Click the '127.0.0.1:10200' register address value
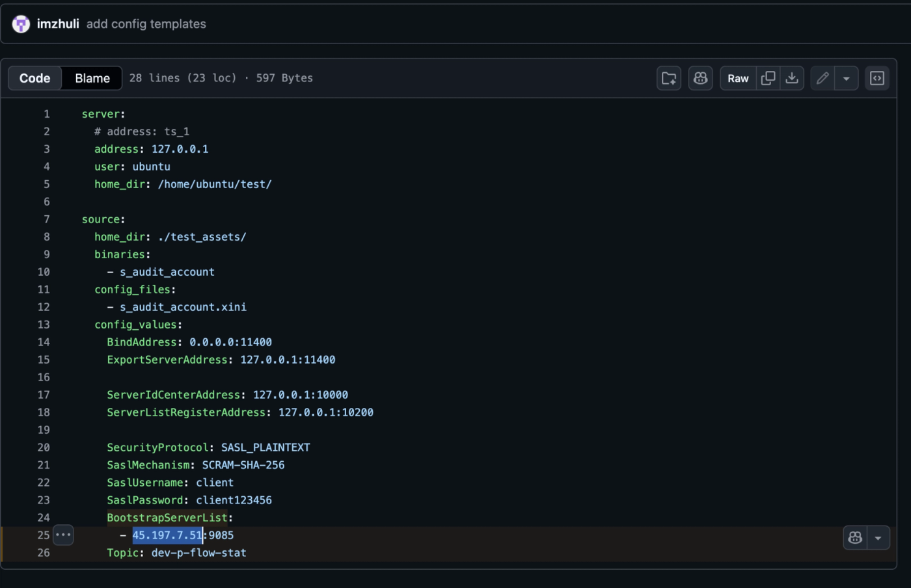This screenshot has height=588, width=911. (x=326, y=412)
